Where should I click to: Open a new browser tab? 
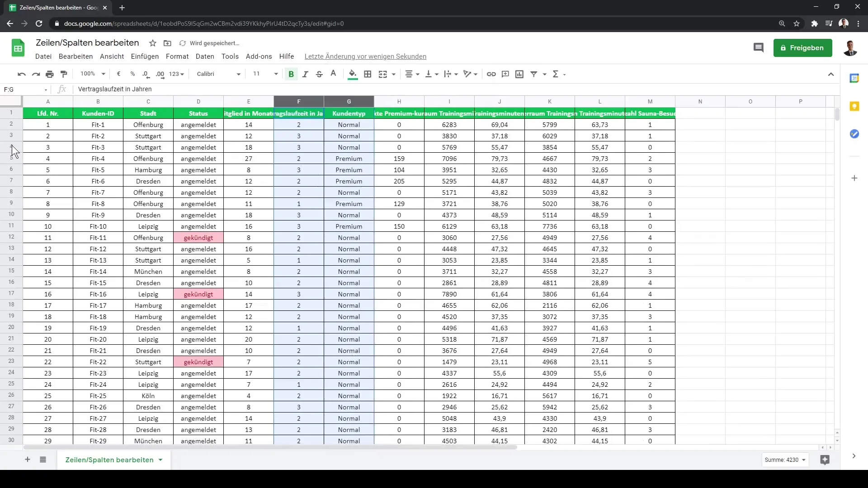122,8
